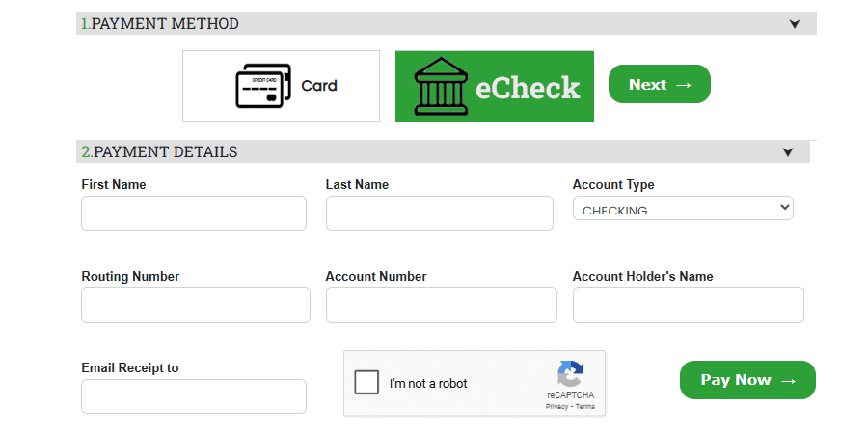This screenshot has height=434, width=868.
Task: Click the credit card icon
Action: coord(261,86)
